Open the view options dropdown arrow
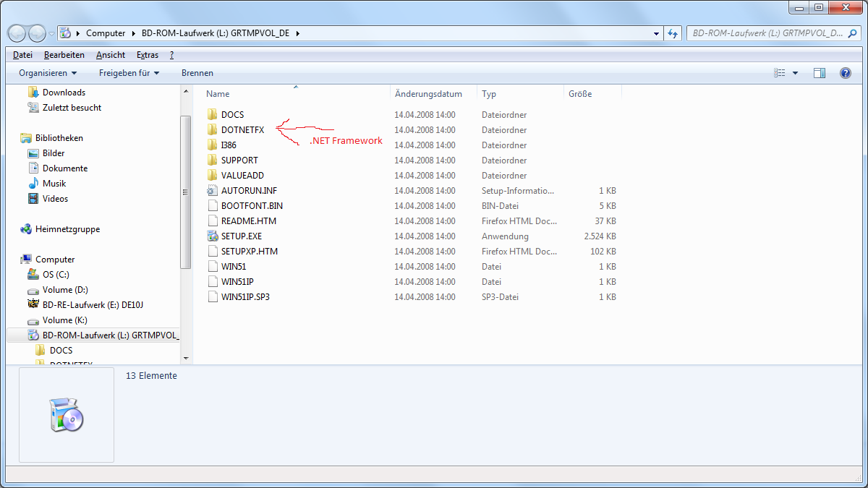Screen dimensions: 868x488 coord(796,73)
